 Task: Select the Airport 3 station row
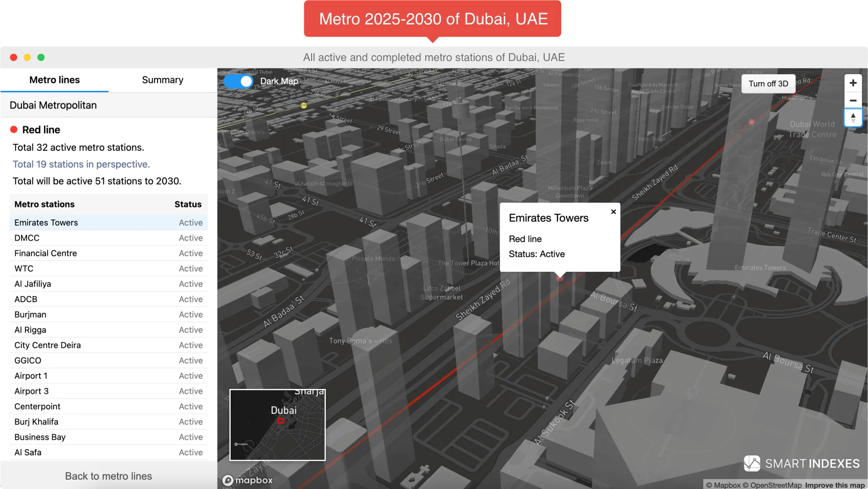108,391
